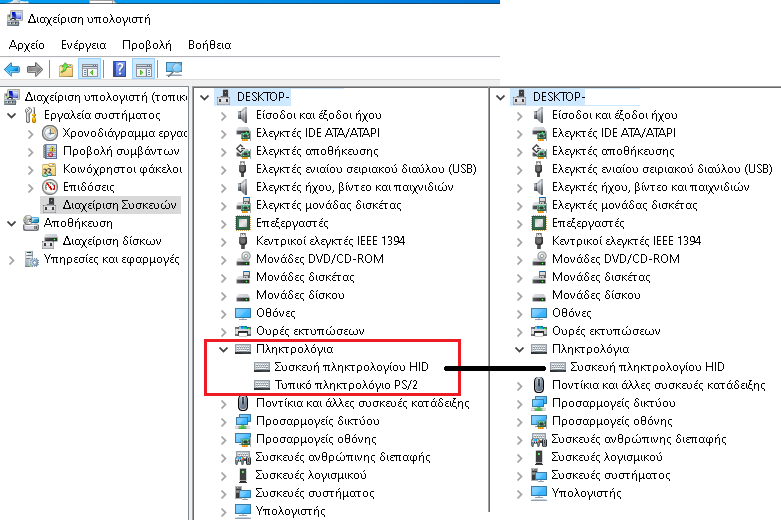
Task: Click Μονάδες δίσκου icon in right pane
Action: 539,297
